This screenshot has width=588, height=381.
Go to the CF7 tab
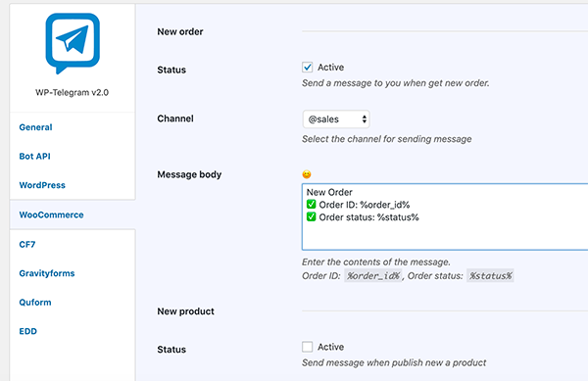point(27,244)
